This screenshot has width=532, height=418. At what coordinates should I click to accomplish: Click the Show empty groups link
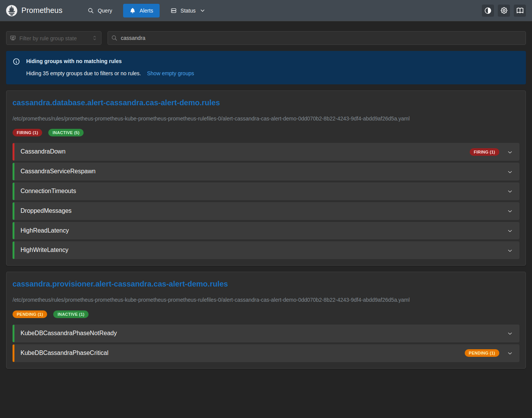point(171,73)
